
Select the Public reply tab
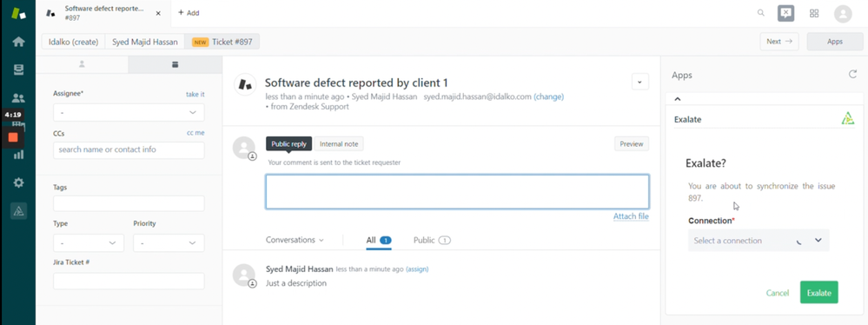(x=288, y=144)
